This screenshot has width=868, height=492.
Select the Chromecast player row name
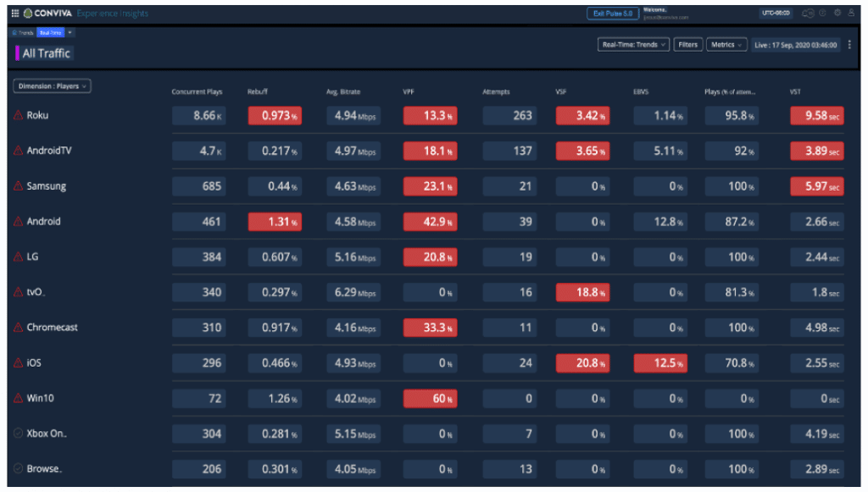tap(52, 327)
